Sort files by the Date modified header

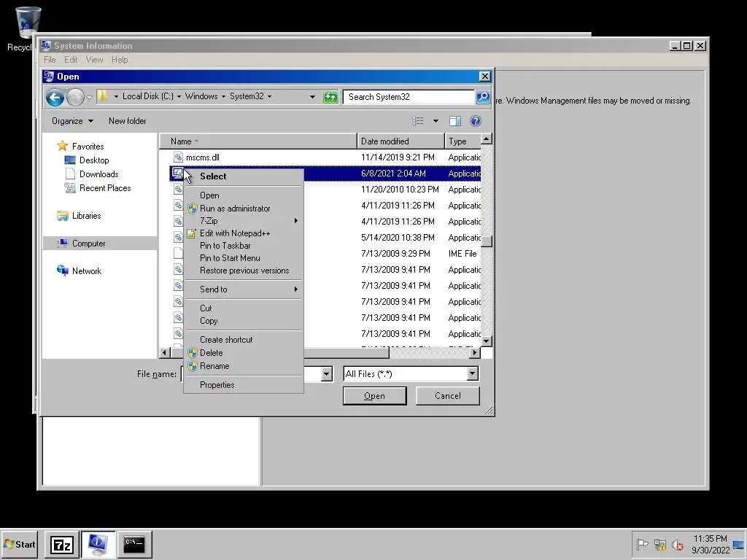point(400,141)
